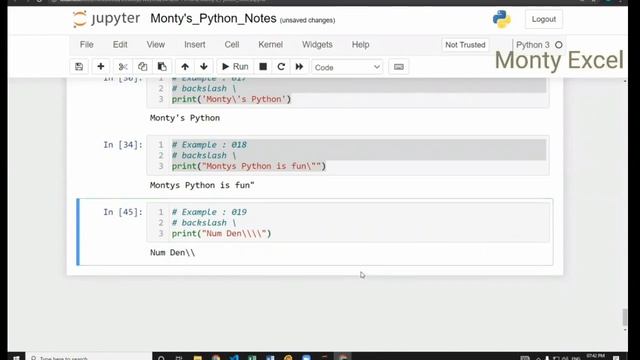Select the In [45] prompt
Image resolution: width=640 pixels, height=360 pixels.
[x=123, y=212]
